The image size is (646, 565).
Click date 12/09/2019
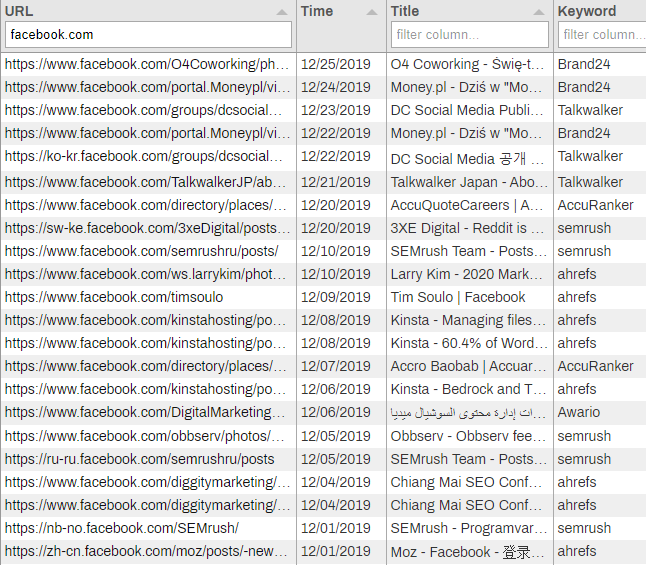pyautogui.click(x=336, y=297)
